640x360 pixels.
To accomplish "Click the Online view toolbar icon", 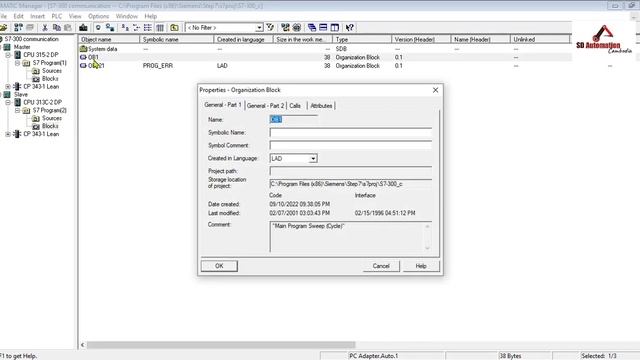I will 110,27.
